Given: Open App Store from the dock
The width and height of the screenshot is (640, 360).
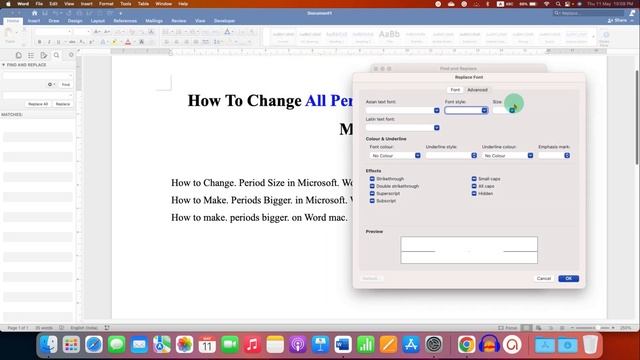Looking at the screenshot, I should [411, 344].
